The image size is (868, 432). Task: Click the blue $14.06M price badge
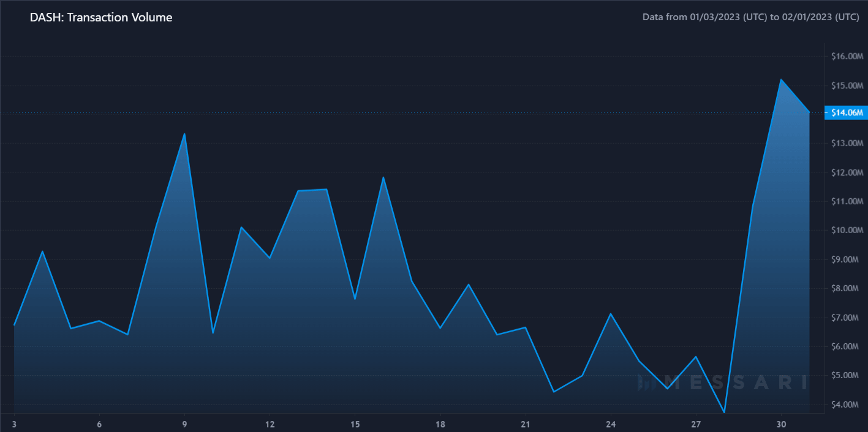(847, 113)
